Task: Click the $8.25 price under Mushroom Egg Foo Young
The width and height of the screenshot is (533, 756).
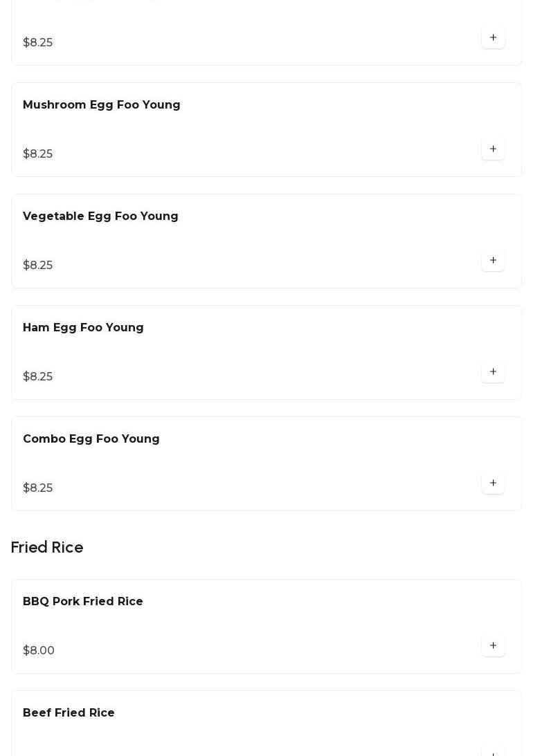Action: [38, 154]
